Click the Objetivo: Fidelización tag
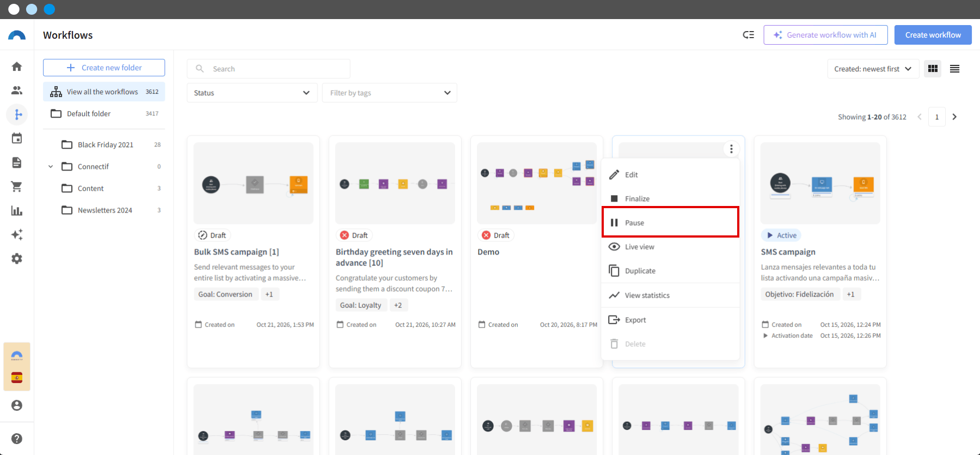 (x=799, y=294)
